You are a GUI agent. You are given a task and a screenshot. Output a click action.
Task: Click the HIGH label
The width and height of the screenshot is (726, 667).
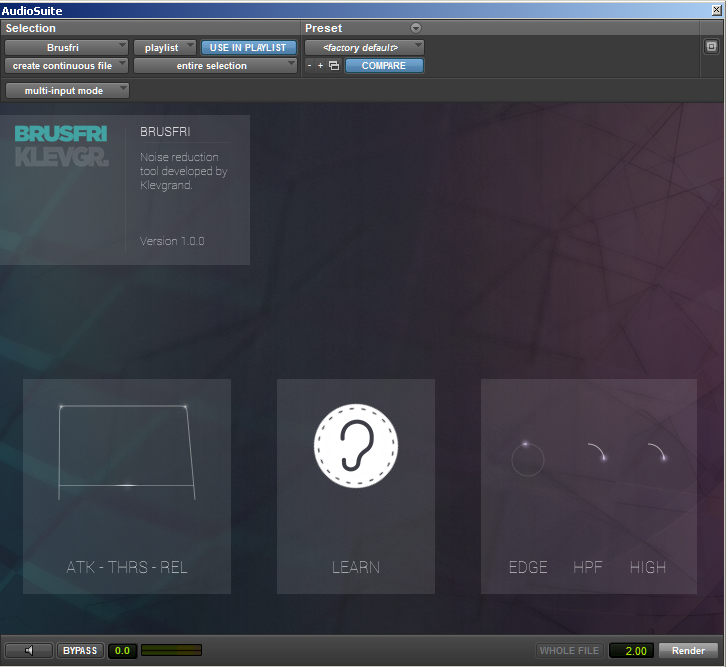648,567
